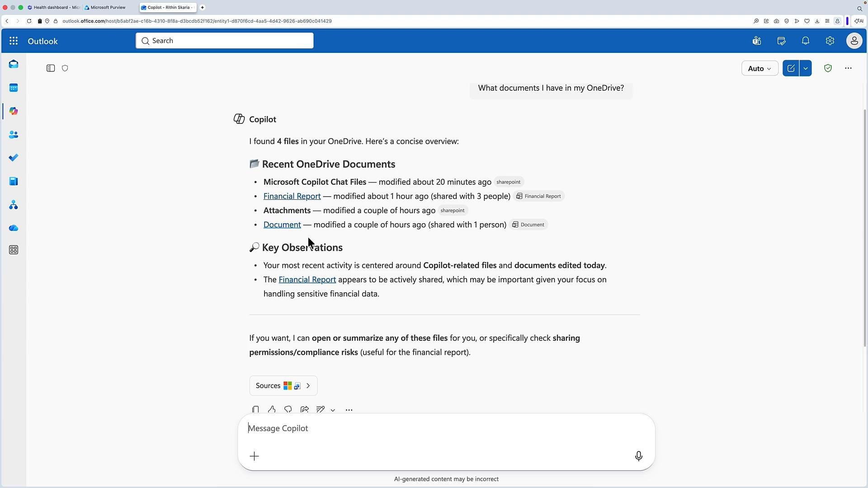Open the Copilot app in sidebar

pos(14,111)
